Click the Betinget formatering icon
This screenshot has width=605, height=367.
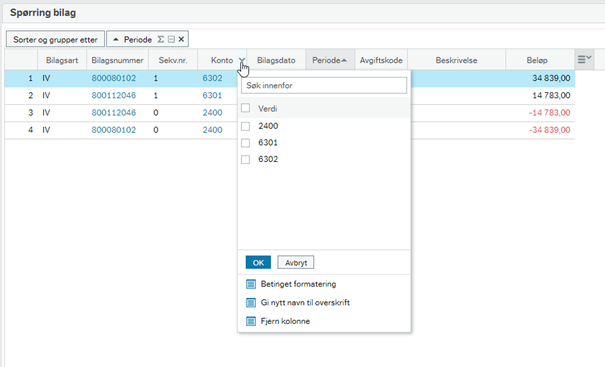[x=251, y=284]
